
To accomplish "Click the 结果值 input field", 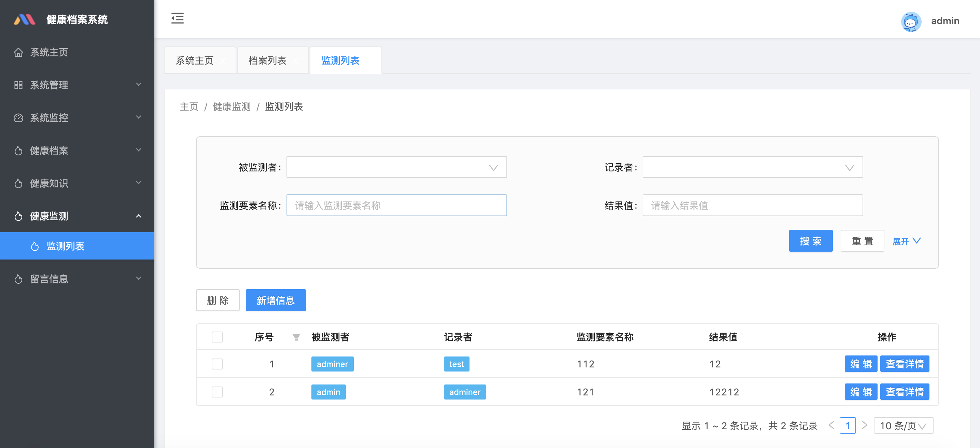I will coord(752,205).
